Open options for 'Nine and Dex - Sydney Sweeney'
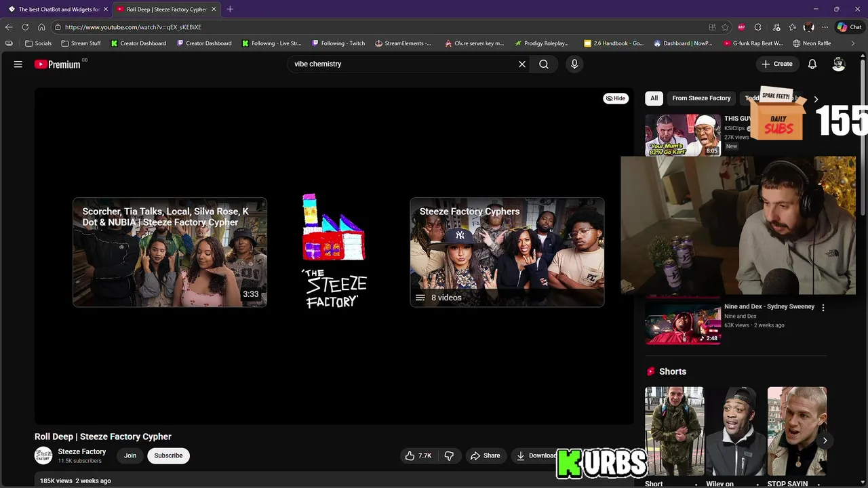Screen dimensions: 868x488 (823, 308)
